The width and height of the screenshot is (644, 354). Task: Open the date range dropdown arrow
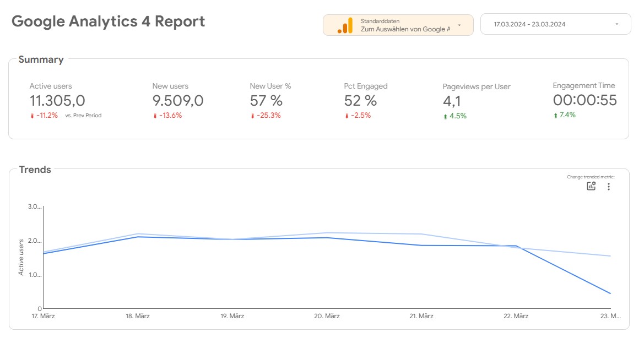click(x=616, y=24)
